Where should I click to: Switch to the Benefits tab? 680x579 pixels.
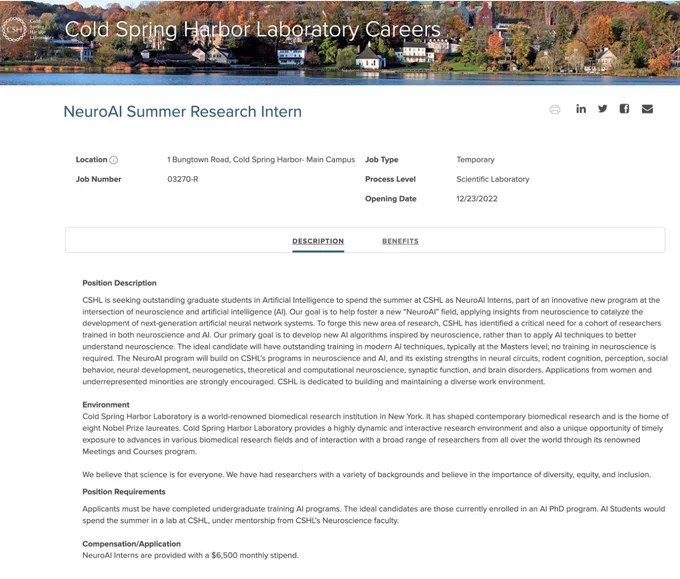[400, 241]
